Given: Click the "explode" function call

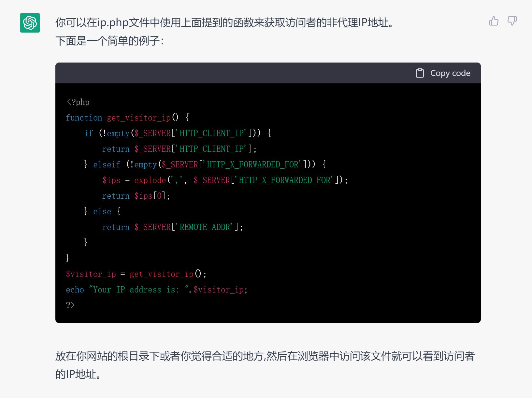Looking at the screenshot, I should [x=150, y=180].
